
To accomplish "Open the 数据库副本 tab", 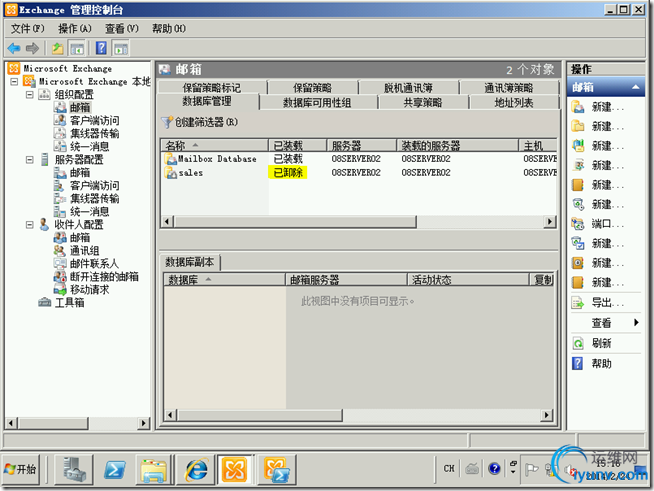I will 190,262.
